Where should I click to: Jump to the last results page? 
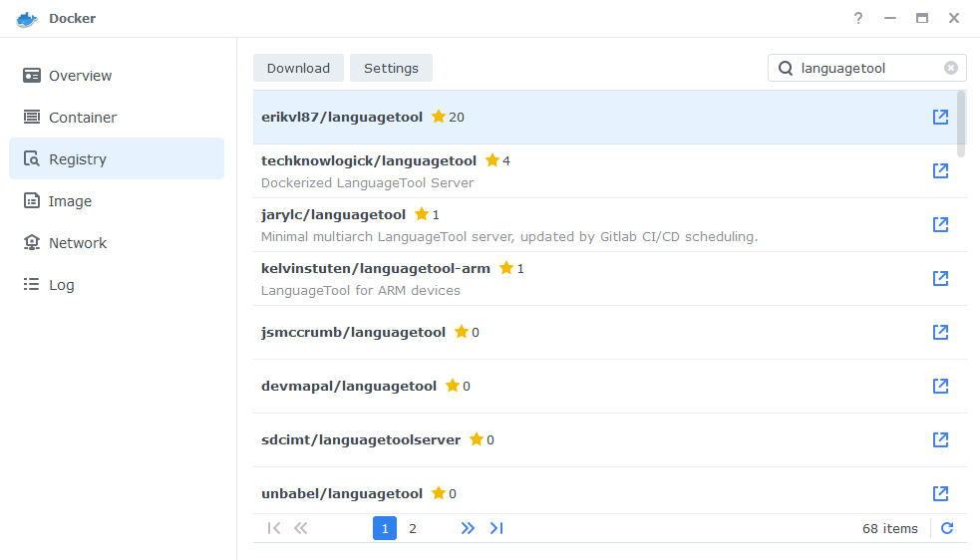[x=496, y=528]
